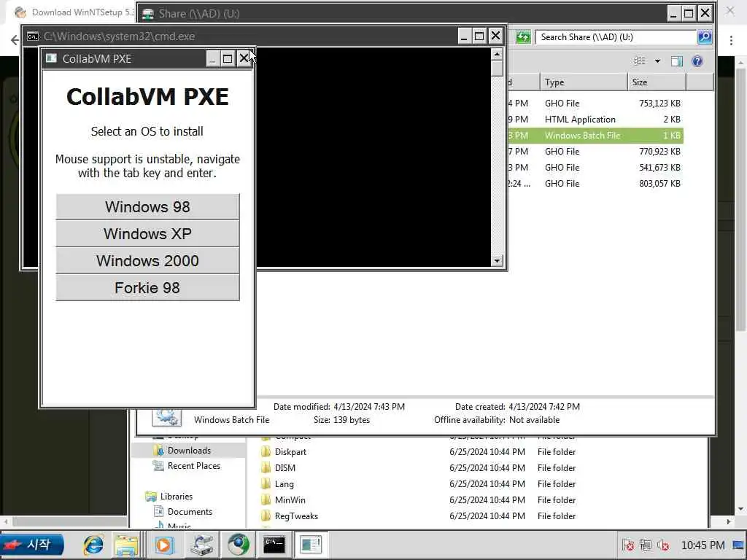The width and height of the screenshot is (747, 560).
Task: Click the cmd.exe title bar icon
Action: 33,36
